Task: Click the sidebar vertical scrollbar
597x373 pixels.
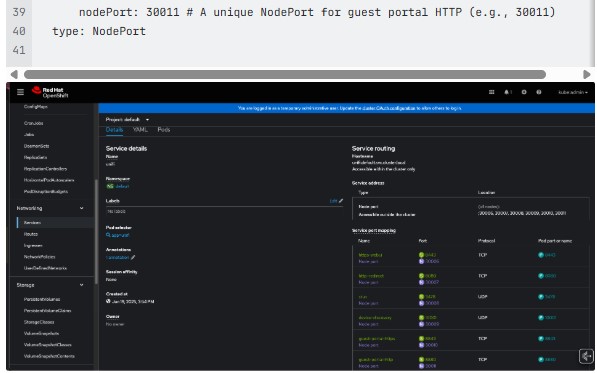Action: pyautogui.click(x=96, y=231)
